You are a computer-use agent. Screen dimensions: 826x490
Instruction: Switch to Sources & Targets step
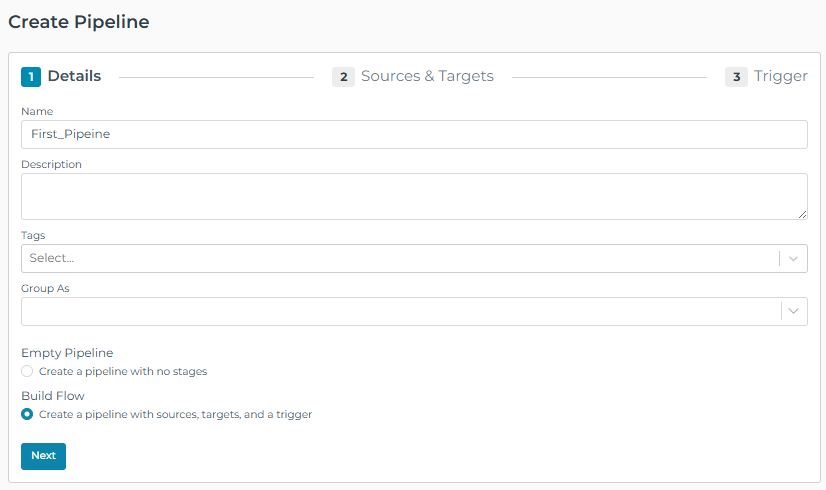point(427,76)
